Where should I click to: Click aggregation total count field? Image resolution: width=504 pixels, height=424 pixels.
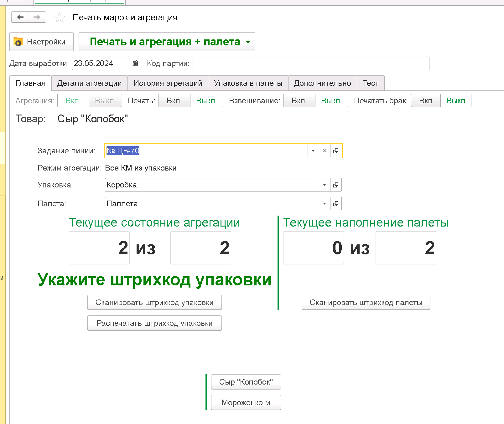coord(201,248)
